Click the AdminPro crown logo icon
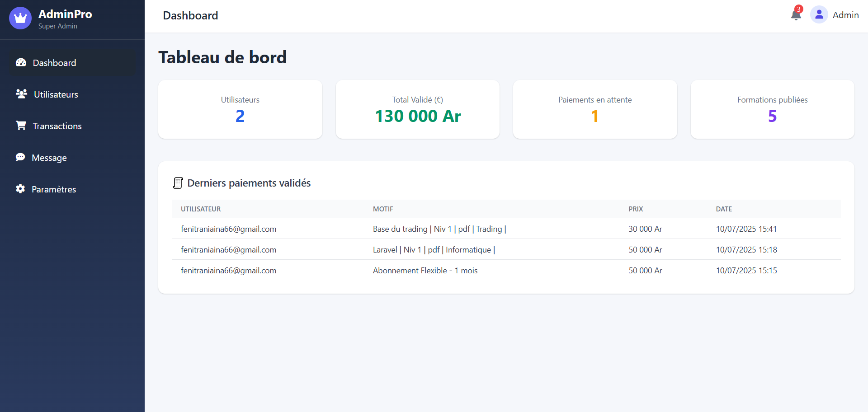The width and height of the screenshot is (868, 412). point(20,18)
